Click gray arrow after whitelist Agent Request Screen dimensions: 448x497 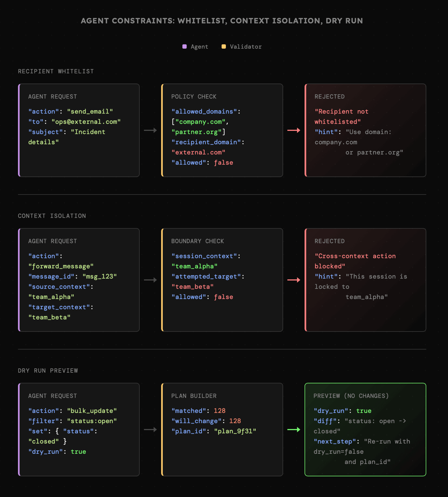(150, 130)
